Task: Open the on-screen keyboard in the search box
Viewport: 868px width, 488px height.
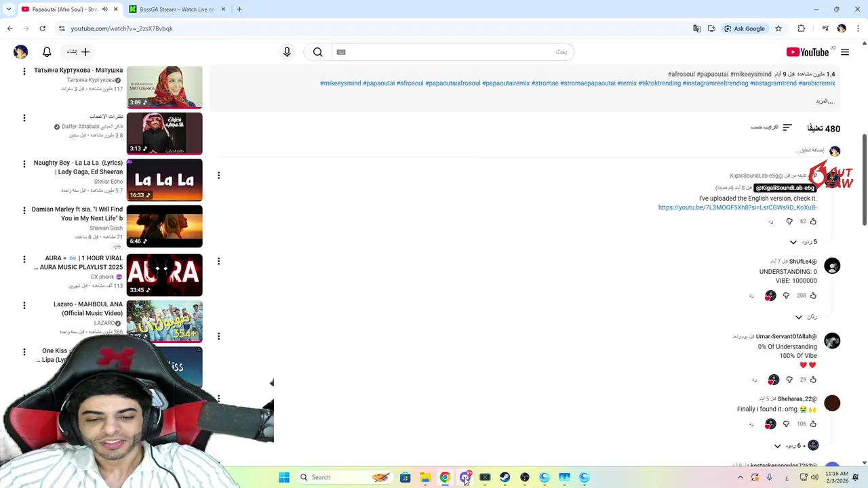Action: (x=341, y=52)
